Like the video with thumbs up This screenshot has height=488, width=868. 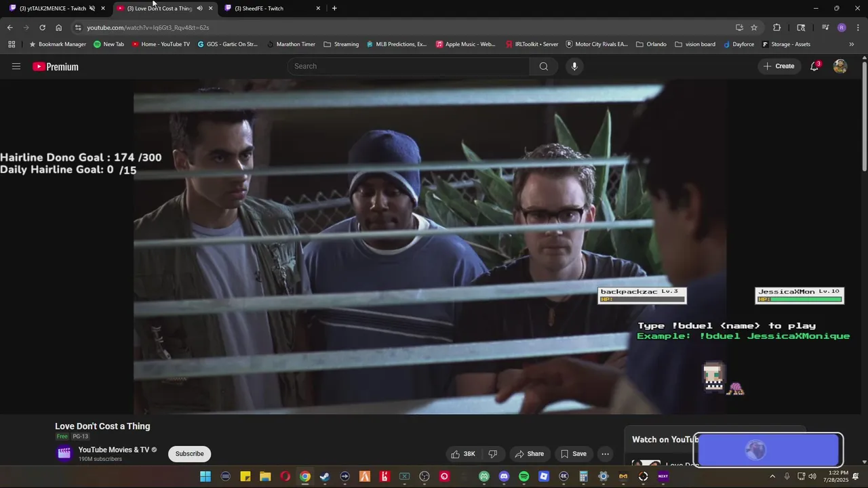point(463,454)
